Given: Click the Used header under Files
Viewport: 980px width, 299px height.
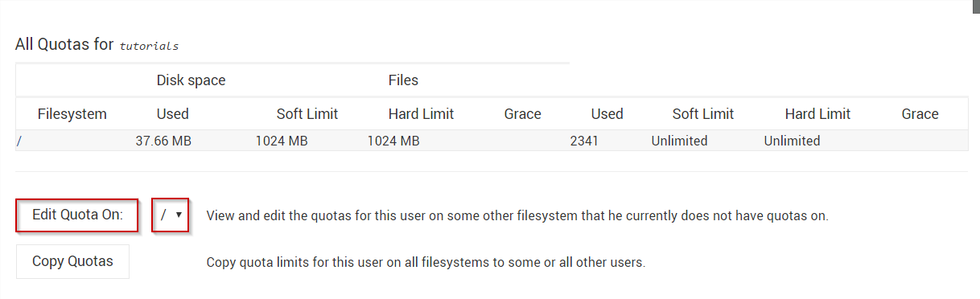Looking at the screenshot, I should 607,114.
